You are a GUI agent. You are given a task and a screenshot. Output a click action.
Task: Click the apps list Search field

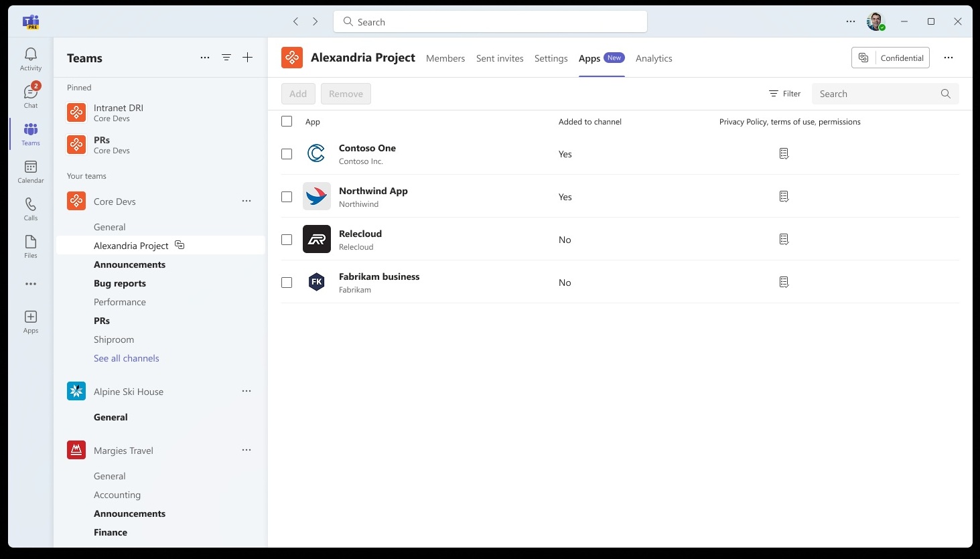point(886,94)
